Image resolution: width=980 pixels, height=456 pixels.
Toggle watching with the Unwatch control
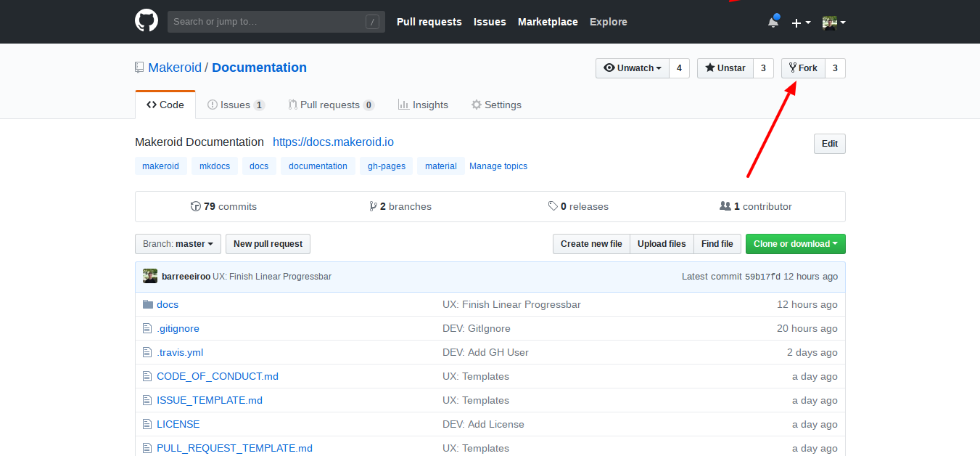click(x=632, y=68)
